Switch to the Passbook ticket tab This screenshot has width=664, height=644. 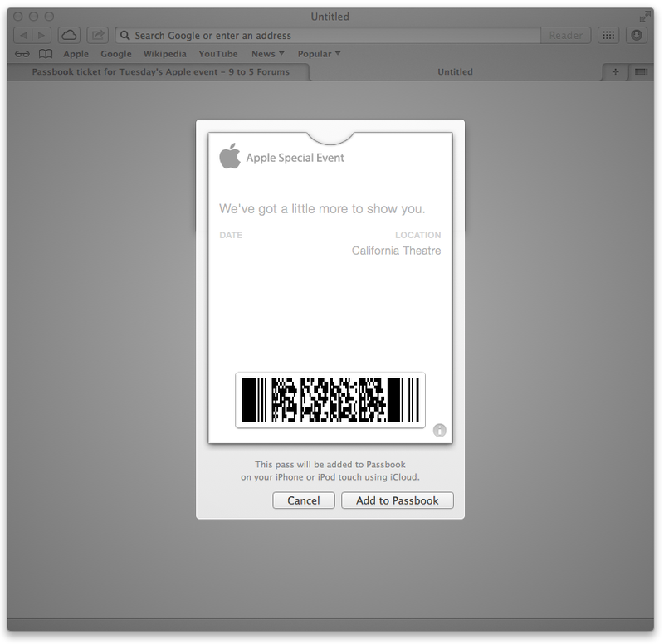[x=160, y=72]
